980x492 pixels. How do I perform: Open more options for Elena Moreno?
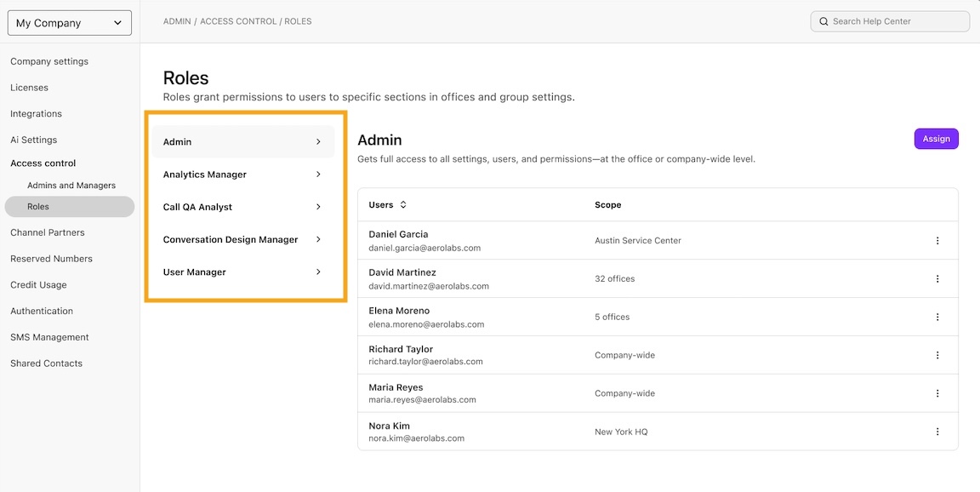(x=937, y=317)
